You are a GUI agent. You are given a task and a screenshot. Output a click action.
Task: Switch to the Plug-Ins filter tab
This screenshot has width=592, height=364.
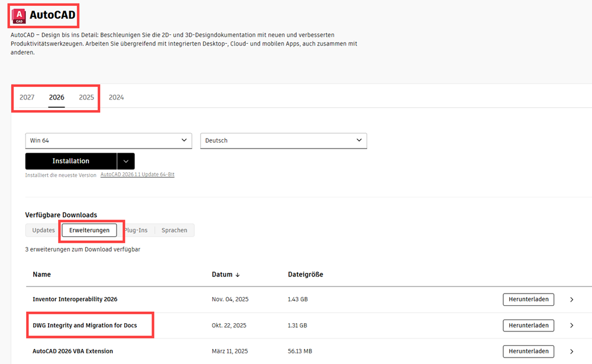tap(136, 230)
